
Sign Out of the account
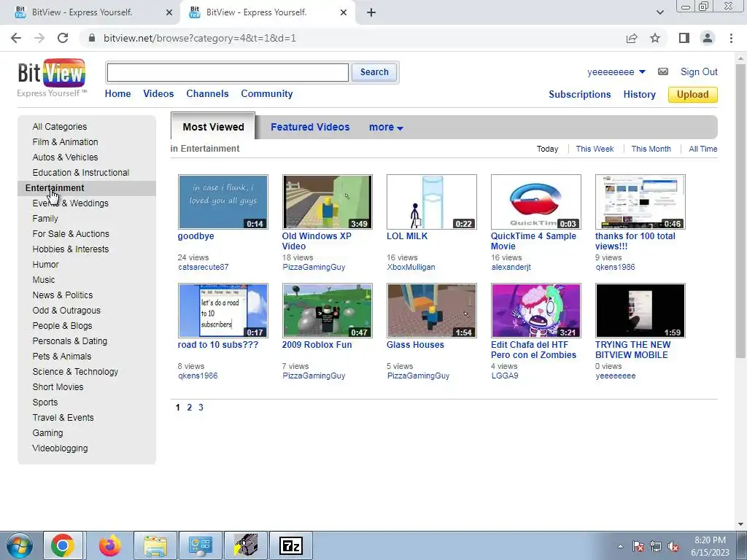(x=699, y=71)
